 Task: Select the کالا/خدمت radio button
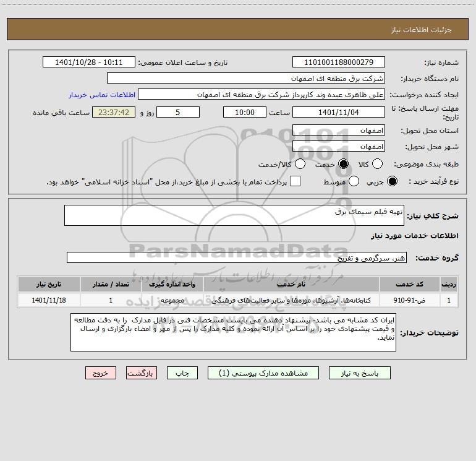[x=300, y=164]
